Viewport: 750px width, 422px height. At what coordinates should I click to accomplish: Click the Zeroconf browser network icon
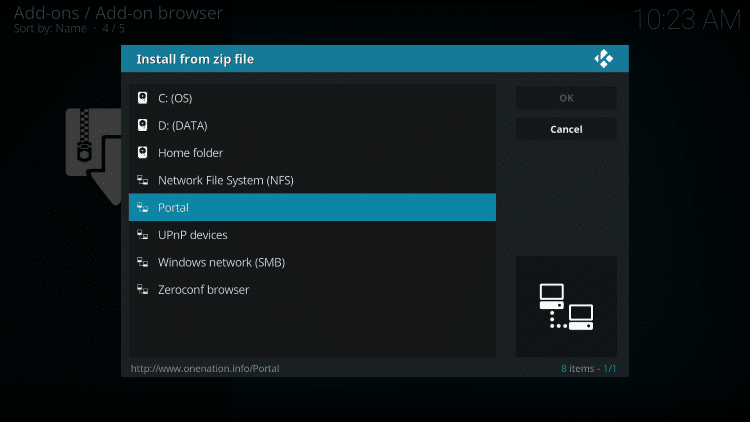[x=143, y=289]
